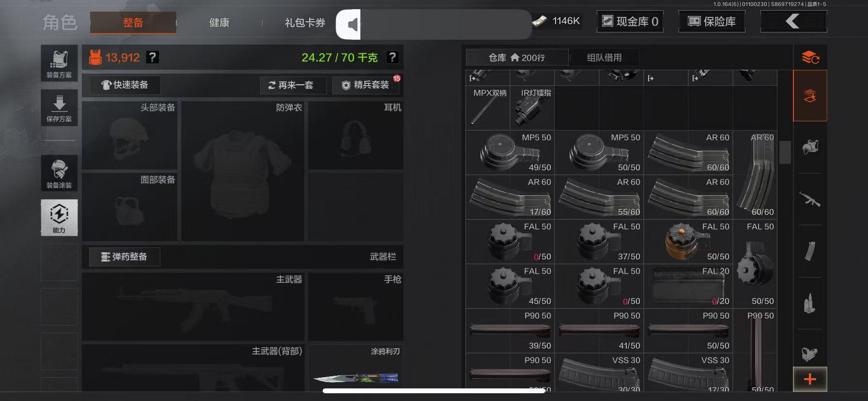Select the P90 50 magazine with 39/50
This screenshot has height=401, width=868.
[x=510, y=331]
